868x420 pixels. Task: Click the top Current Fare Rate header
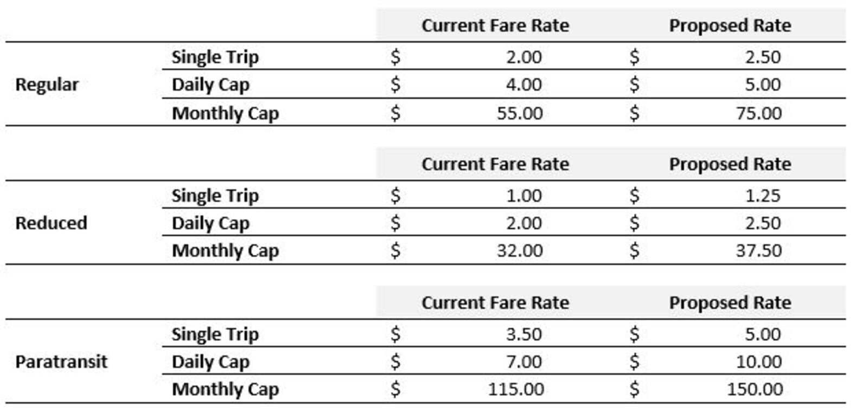click(x=495, y=25)
